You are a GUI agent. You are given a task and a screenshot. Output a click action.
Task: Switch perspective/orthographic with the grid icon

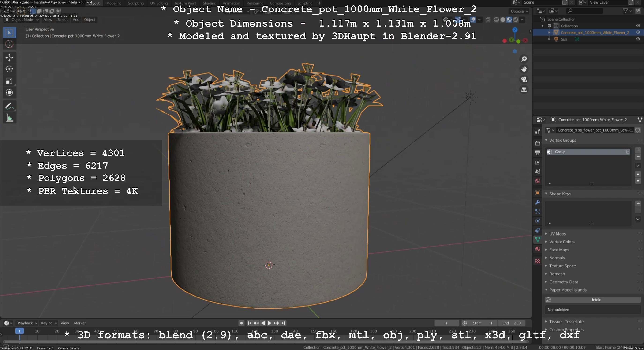click(524, 90)
